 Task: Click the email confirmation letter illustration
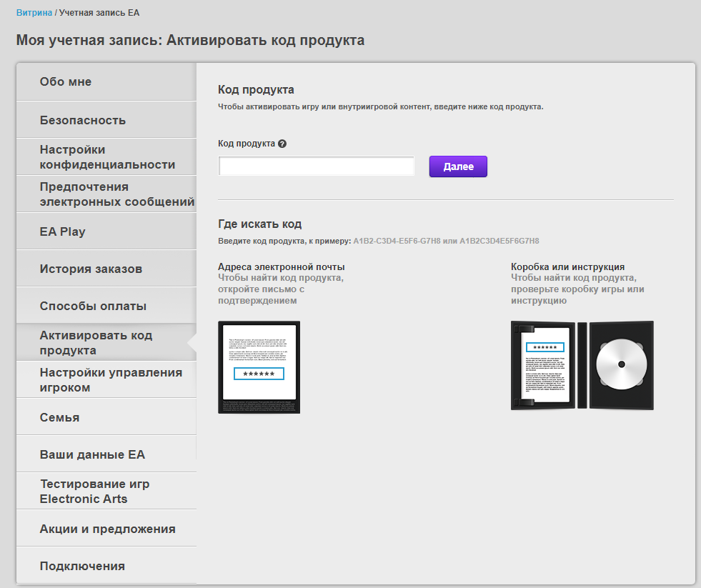(x=259, y=367)
